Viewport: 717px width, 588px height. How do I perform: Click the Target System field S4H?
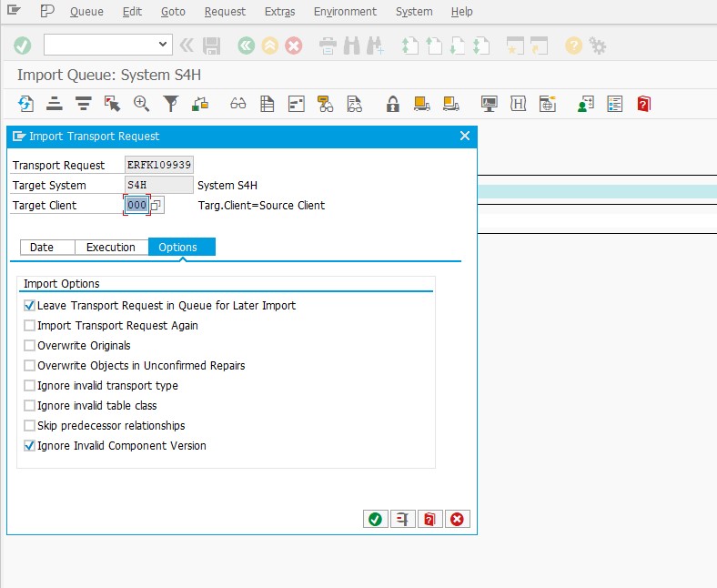[x=158, y=185]
